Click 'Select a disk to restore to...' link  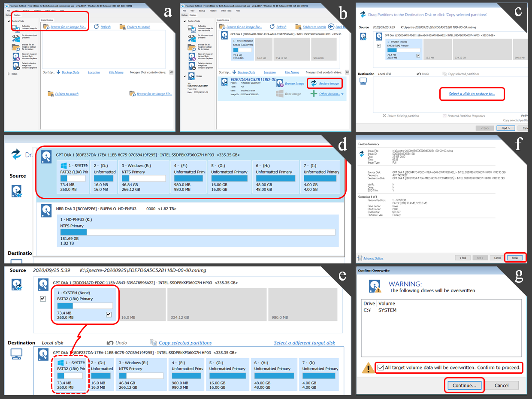pos(472,94)
